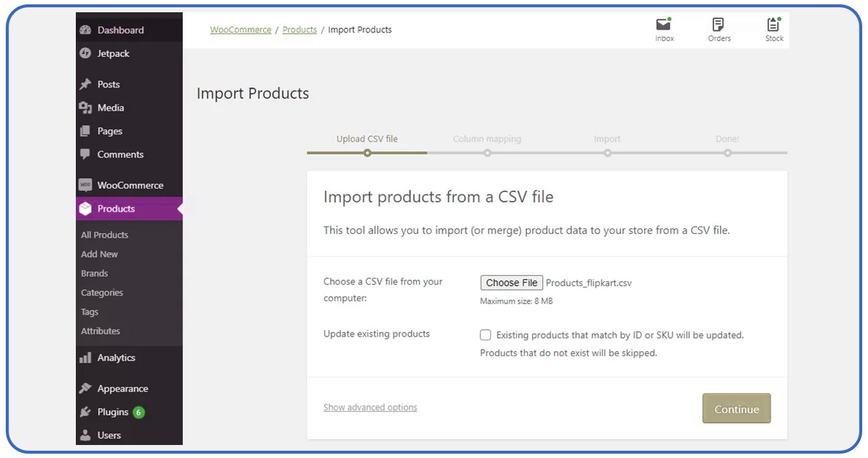Open the Analytics bar chart icon
868x458 pixels.
[85, 358]
